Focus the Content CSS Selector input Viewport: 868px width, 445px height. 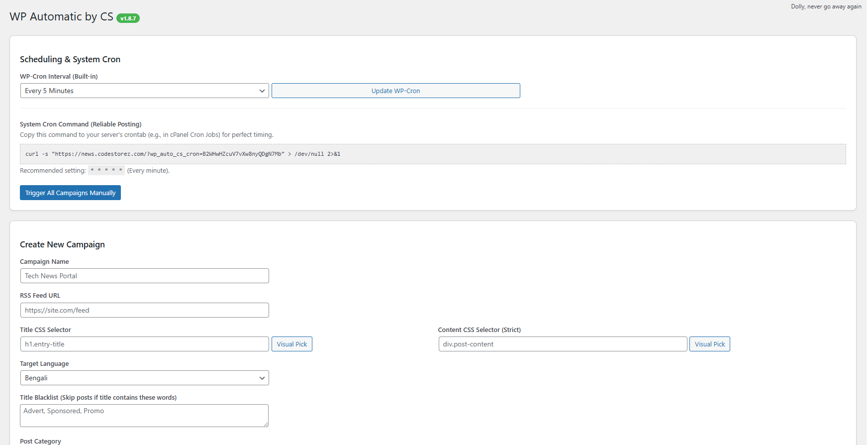562,344
